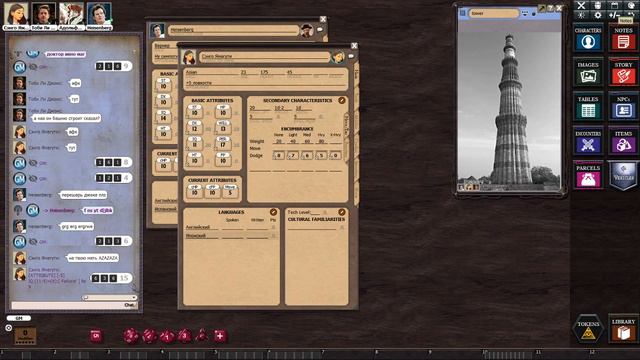Viewport: 640px width, 360px height.
Task: Click the modifier box showing 0
Action: click(x=25, y=336)
